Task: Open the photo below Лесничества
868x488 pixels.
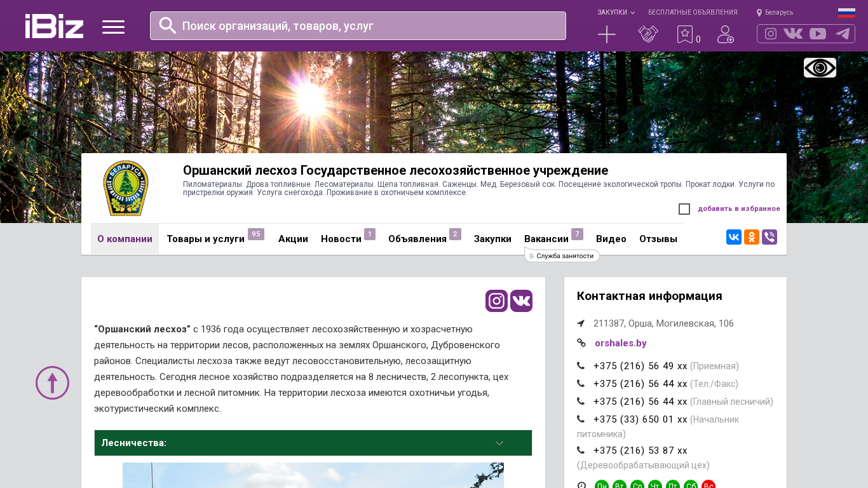Action: point(313,475)
